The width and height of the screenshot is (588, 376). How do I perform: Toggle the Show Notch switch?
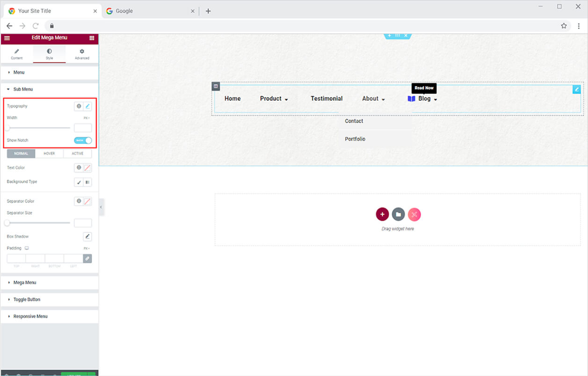(83, 140)
